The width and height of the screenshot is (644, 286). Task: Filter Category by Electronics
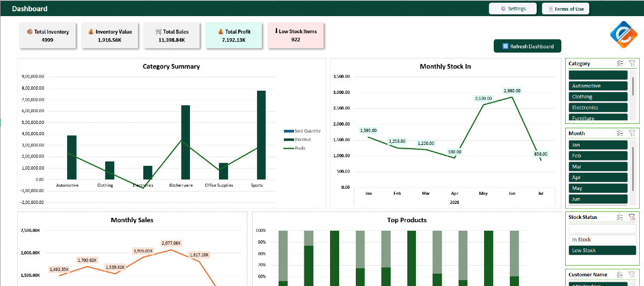[598, 107]
